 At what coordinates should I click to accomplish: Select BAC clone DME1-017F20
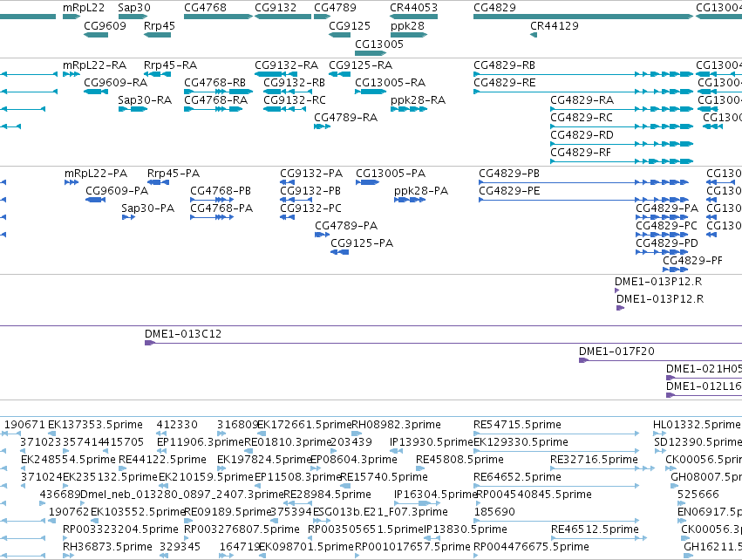point(661,360)
